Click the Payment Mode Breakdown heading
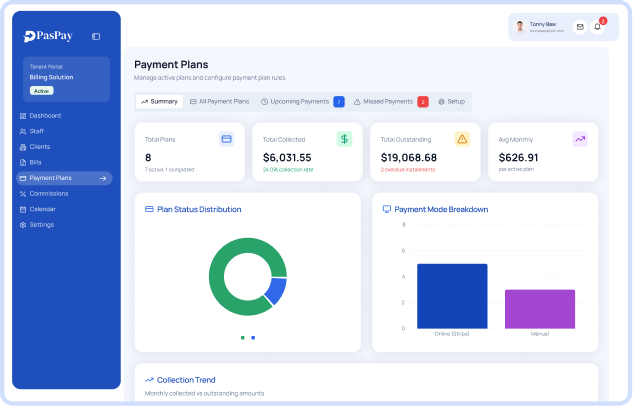The image size is (633, 406). (x=441, y=209)
